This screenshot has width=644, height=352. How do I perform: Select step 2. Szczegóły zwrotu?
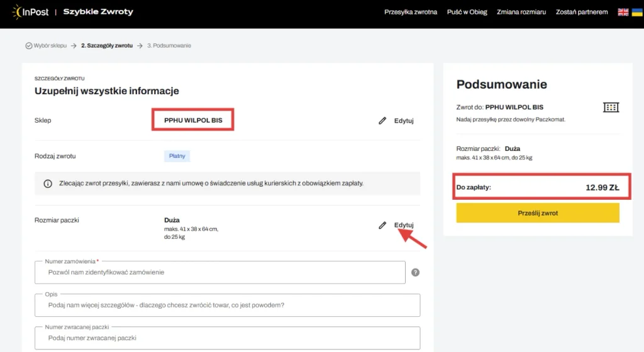tap(107, 45)
